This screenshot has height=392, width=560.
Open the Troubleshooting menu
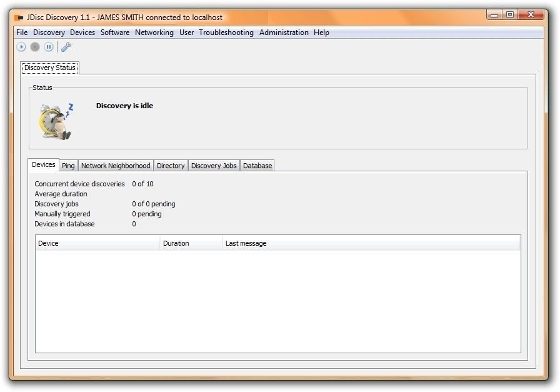pyautogui.click(x=226, y=33)
